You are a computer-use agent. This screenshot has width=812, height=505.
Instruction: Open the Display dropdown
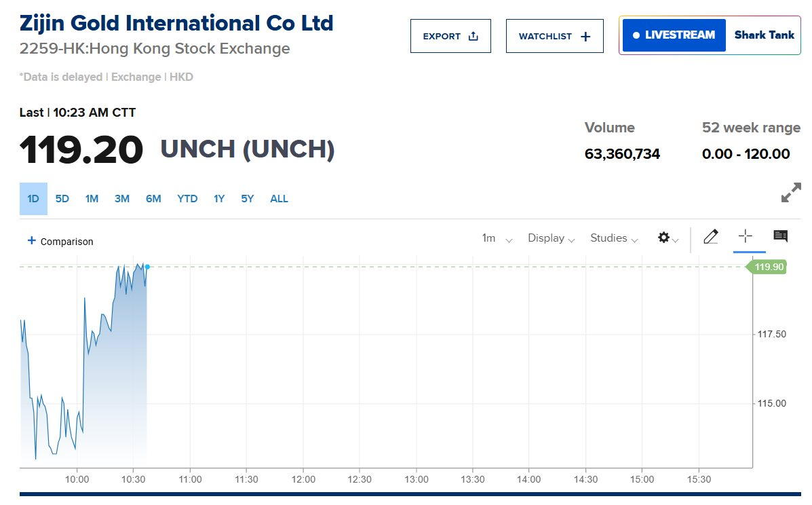[x=551, y=238]
